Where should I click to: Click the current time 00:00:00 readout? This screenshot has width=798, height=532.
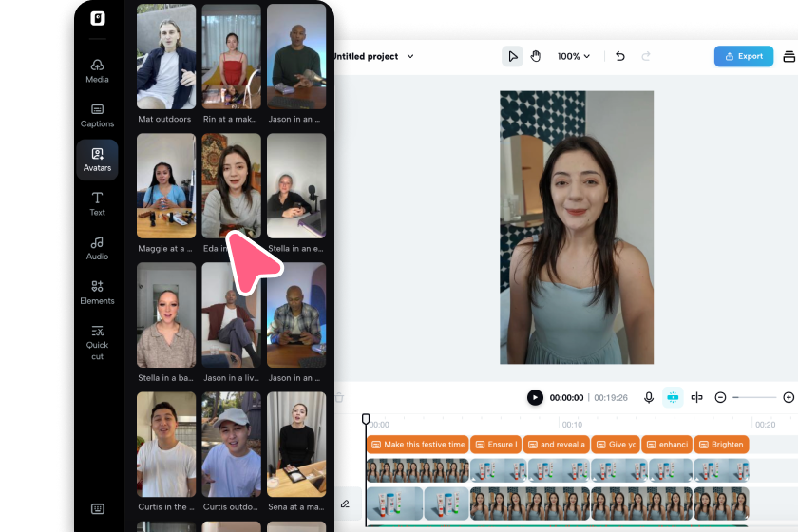(566, 398)
